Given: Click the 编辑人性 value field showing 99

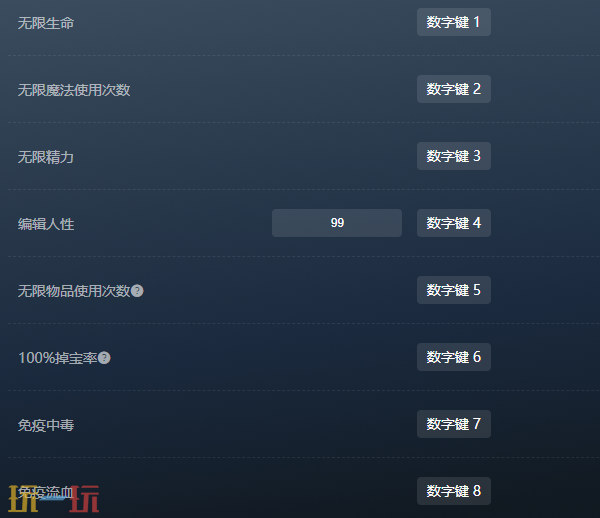Looking at the screenshot, I should pyautogui.click(x=337, y=223).
